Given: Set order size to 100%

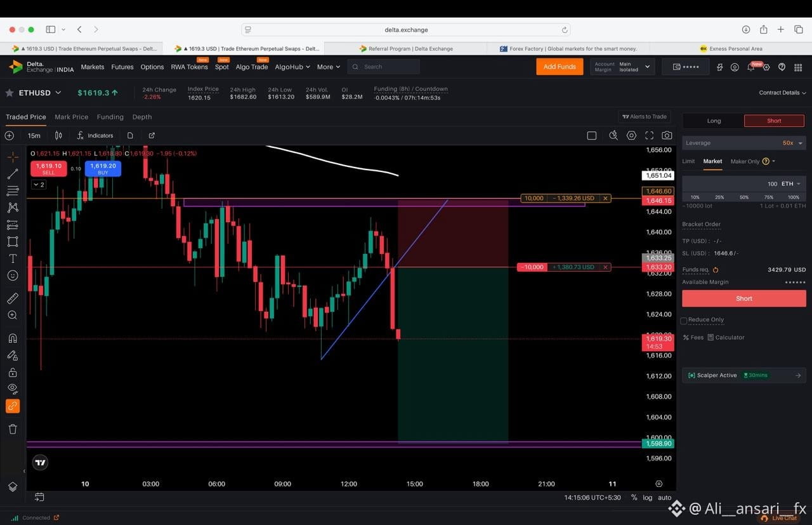Looking at the screenshot, I should click(793, 197).
